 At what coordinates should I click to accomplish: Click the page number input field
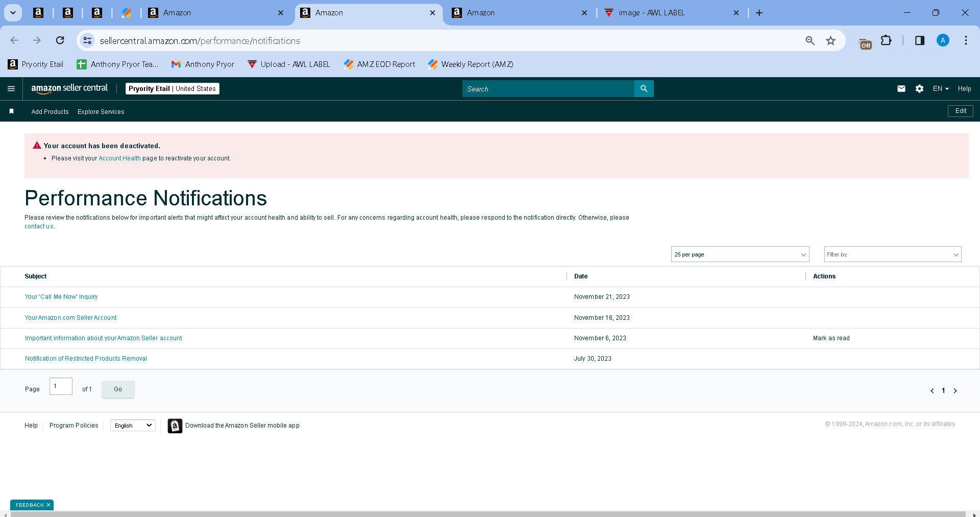[x=61, y=386]
